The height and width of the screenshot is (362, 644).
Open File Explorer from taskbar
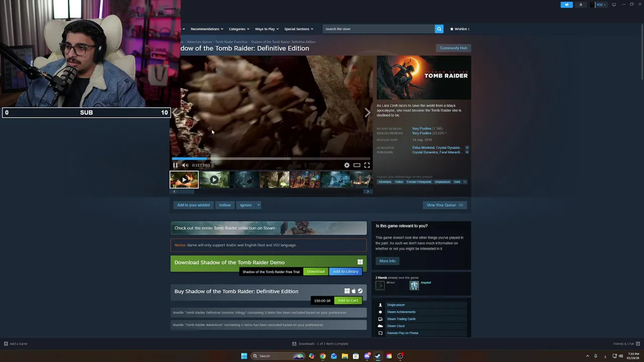(x=345, y=356)
